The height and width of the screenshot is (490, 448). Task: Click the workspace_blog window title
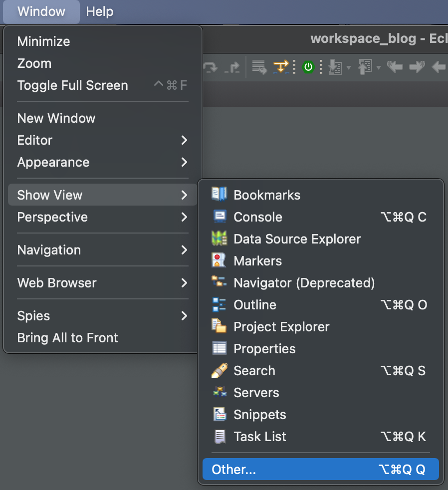pyautogui.click(x=379, y=39)
